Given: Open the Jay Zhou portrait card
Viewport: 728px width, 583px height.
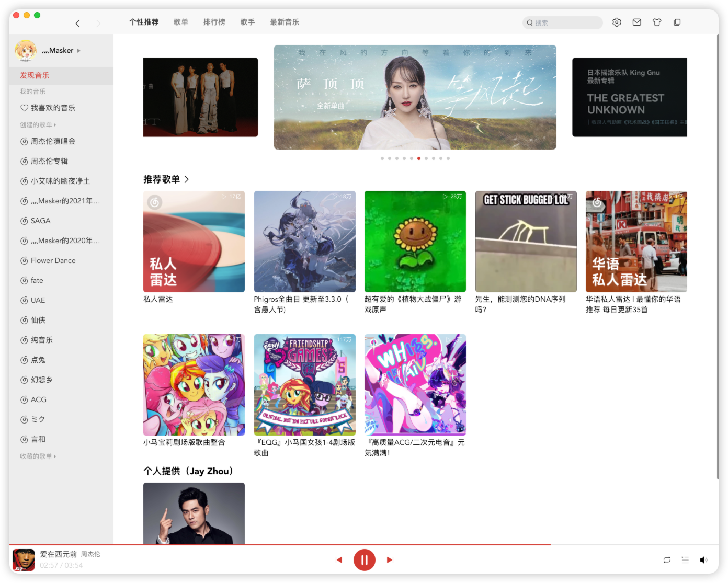Looking at the screenshot, I should click(x=194, y=513).
